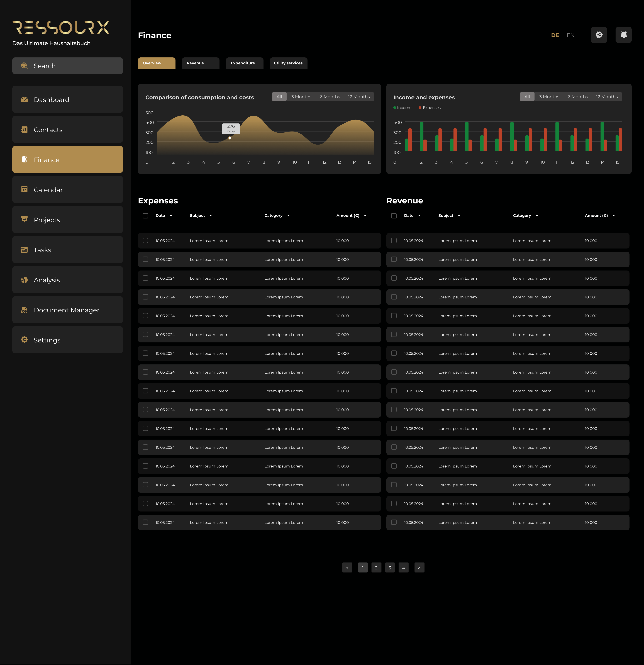
Task: Sort Revenue by Date dropdown arrow
Action: (x=419, y=216)
